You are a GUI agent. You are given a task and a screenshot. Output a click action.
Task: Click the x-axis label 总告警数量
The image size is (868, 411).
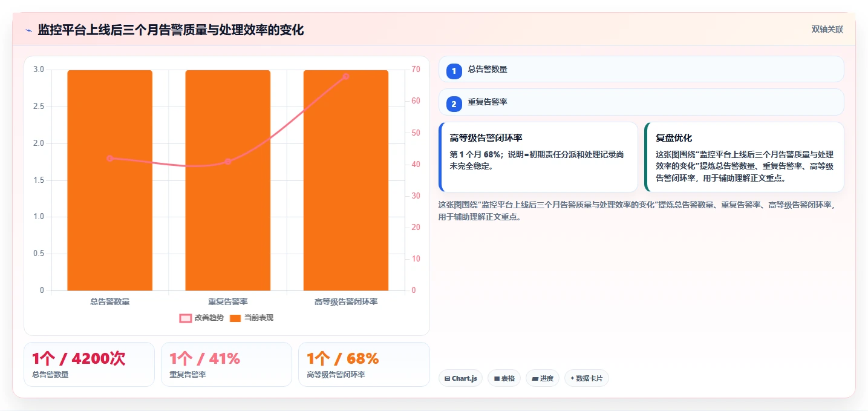109,301
